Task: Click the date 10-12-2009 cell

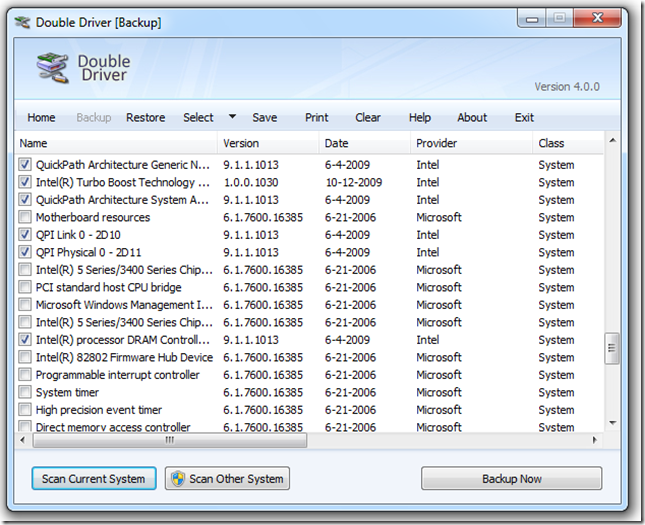Action: click(x=354, y=182)
